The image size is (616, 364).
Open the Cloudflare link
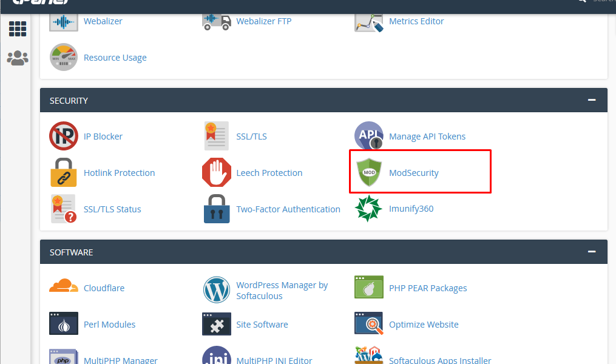[x=104, y=288]
